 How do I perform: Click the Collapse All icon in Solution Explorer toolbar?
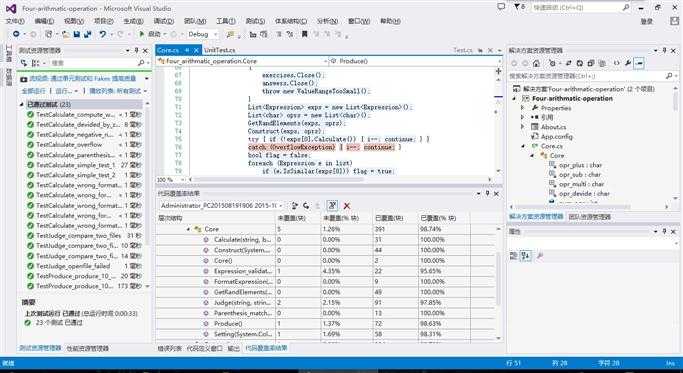point(591,64)
